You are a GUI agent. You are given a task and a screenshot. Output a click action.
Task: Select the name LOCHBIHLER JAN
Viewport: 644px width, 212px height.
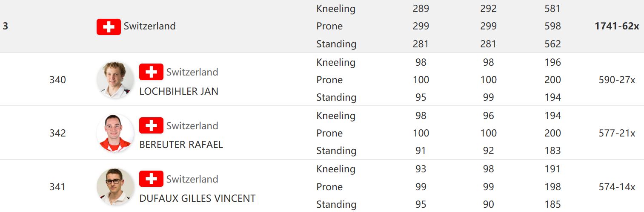click(x=179, y=91)
